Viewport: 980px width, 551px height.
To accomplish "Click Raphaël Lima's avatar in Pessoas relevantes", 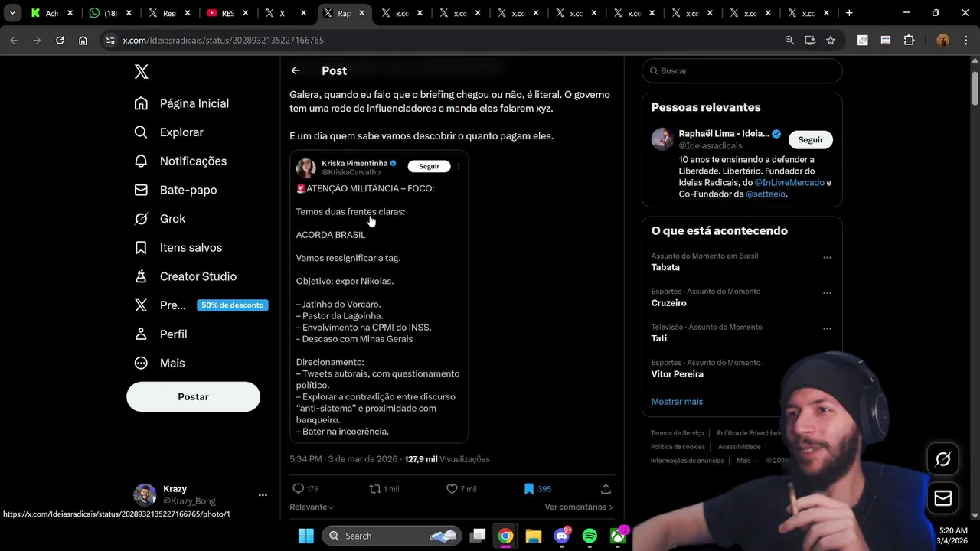I will point(662,139).
